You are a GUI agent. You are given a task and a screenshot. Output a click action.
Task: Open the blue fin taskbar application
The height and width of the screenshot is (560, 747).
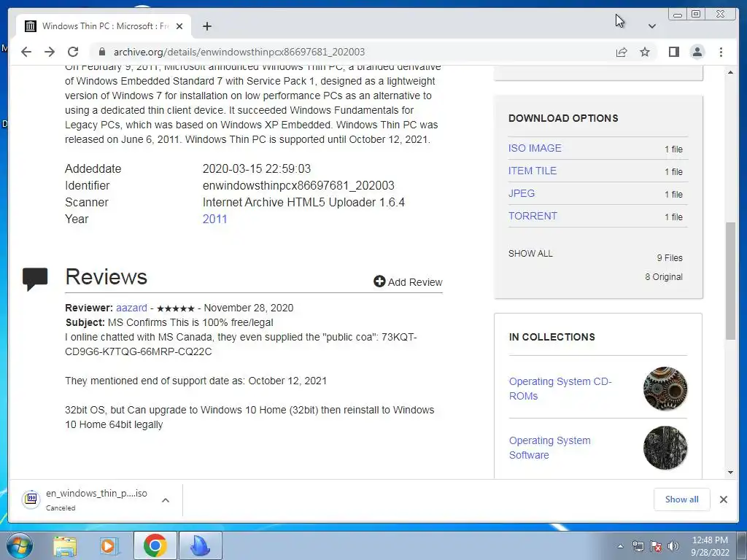pyautogui.click(x=201, y=545)
